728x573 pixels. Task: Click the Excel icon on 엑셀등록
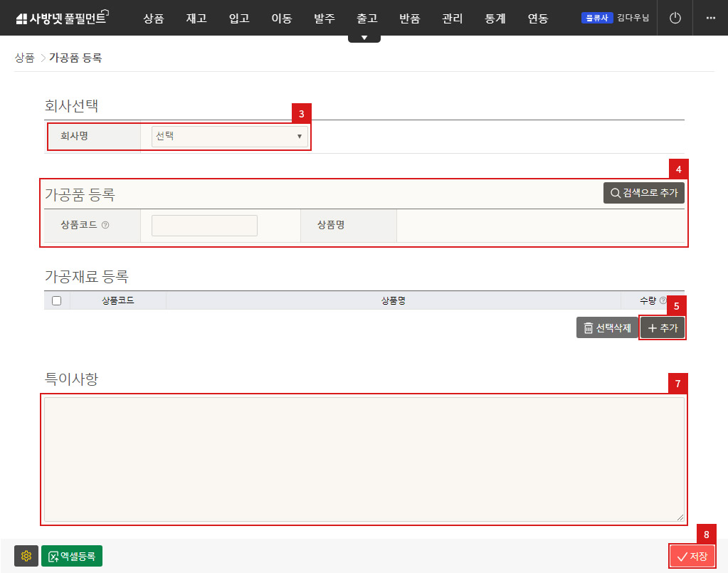point(53,556)
